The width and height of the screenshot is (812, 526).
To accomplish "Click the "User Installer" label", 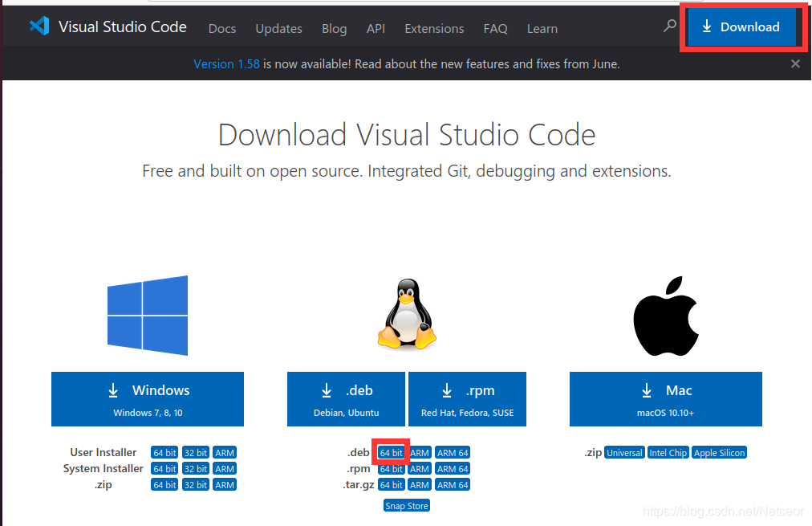I will tap(103, 452).
